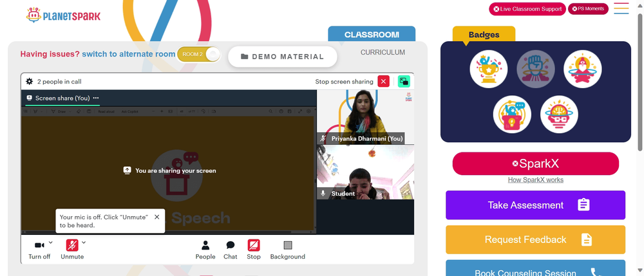Open How SparkX works link

coord(536,179)
